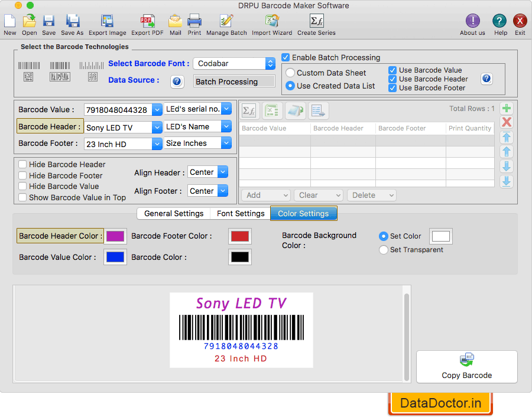Open the Codabar barcode font dropdown

point(270,63)
